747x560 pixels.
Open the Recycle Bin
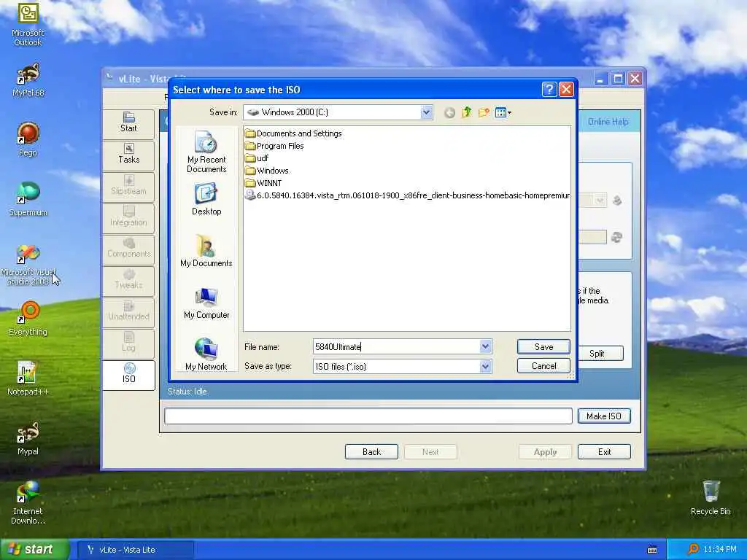click(x=711, y=498)
